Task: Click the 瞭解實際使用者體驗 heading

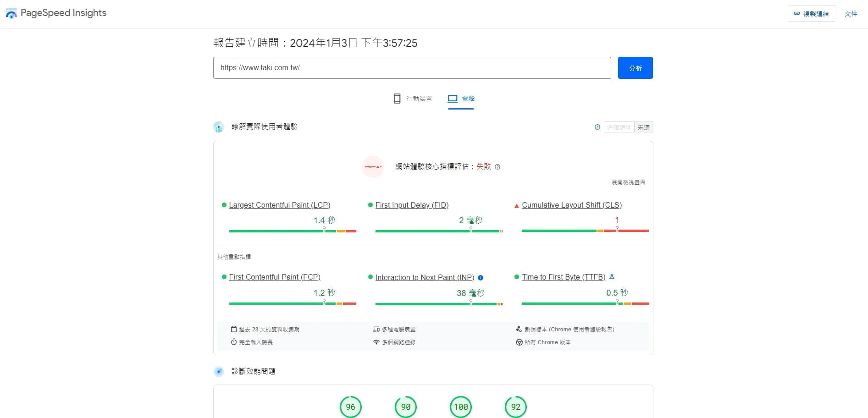Action: (265, 126)
